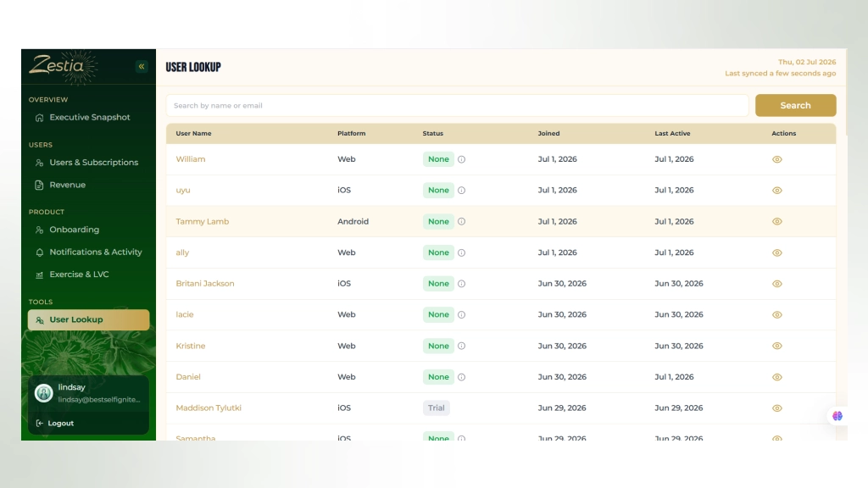This screenshot has height=488, width=868.
Task: Open user profile link for ally
Action: [182, 252]
